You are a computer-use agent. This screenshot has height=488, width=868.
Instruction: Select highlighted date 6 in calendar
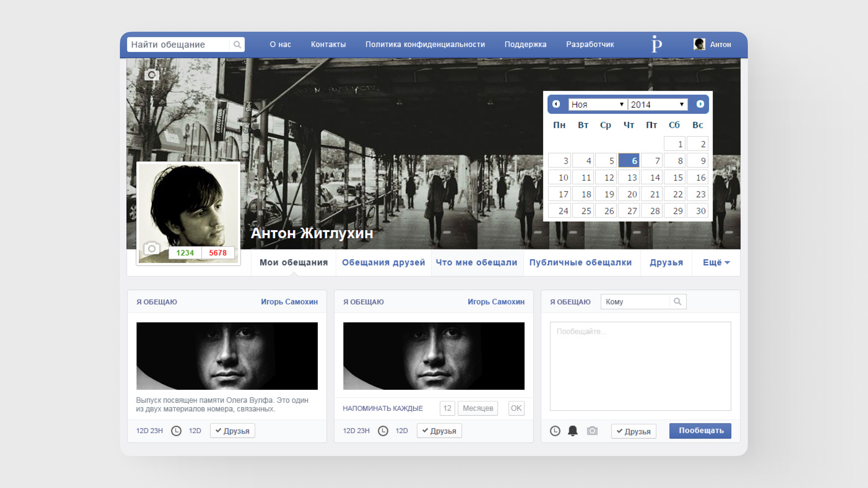629,161
